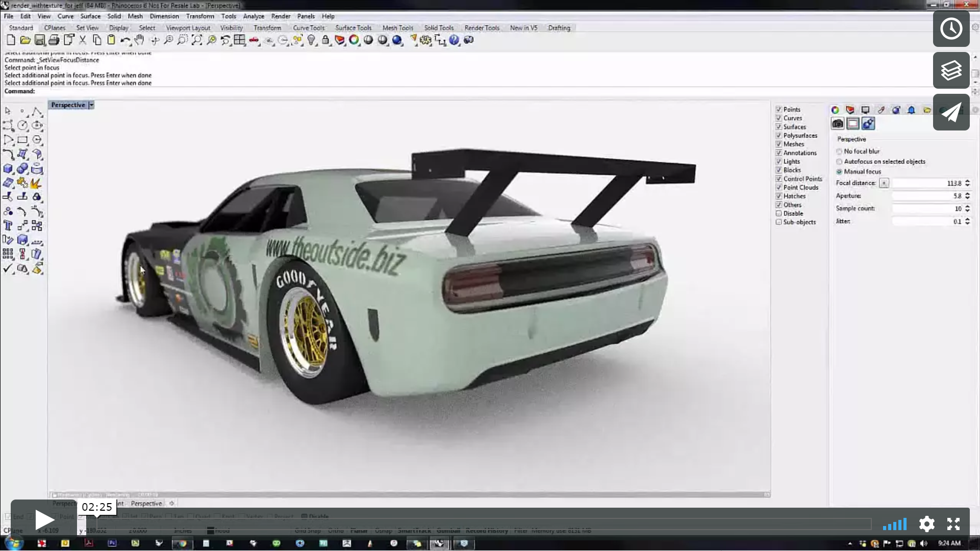The height and width of the screenshot is (551, 980).
Task: Open the camera viewport properties icon
Action: coord(838,123)
